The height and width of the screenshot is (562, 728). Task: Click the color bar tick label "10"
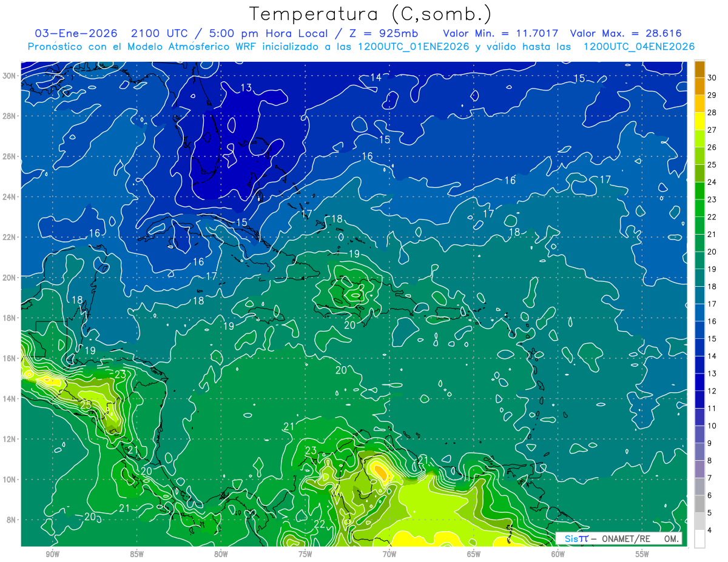pos(712,426)
